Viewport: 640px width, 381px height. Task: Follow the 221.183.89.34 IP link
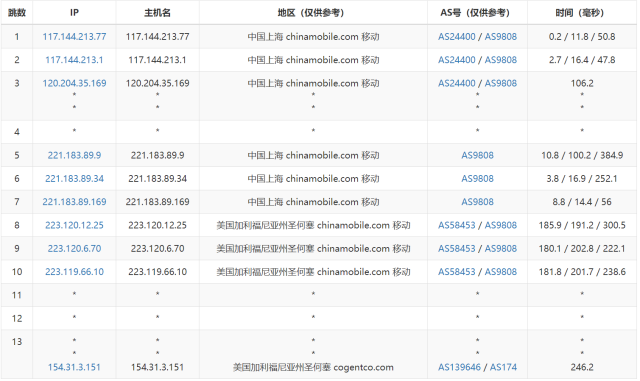74,179
